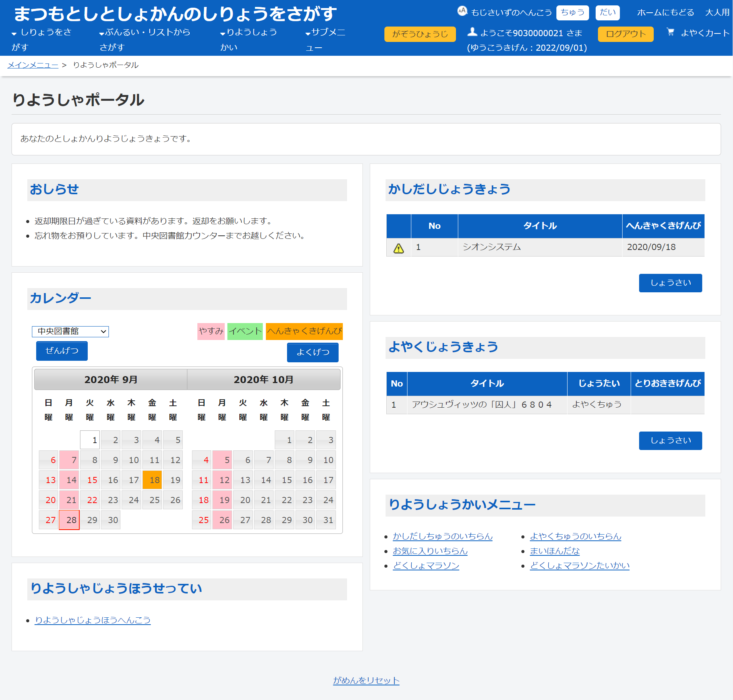Click the へんきゃくきげんび column header

pos(663,226)
